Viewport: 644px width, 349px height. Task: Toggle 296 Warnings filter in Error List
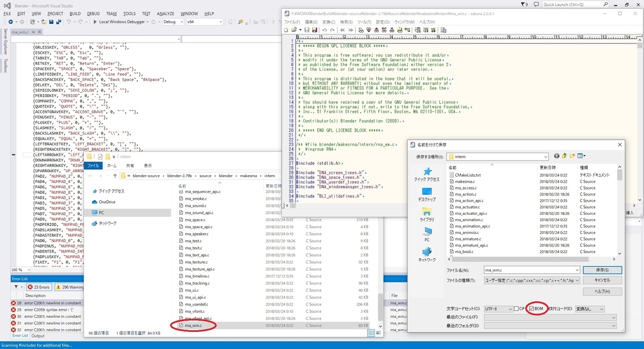[x=70, y=287]
